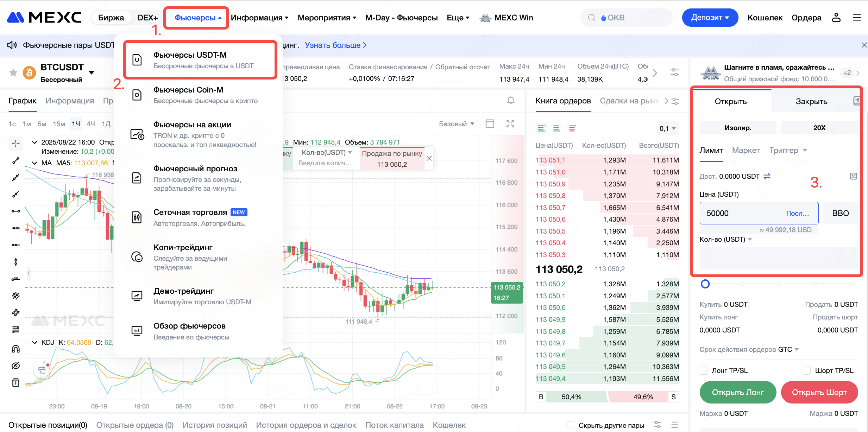
Task: Expand the Information nav menu
Action: pyautogui.click(x=259, y=18)
